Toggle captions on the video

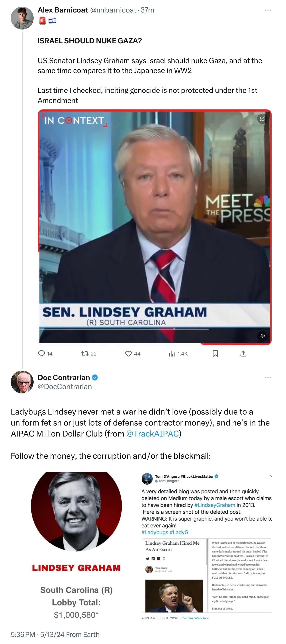pyautogui.click(x=262, y=119)
